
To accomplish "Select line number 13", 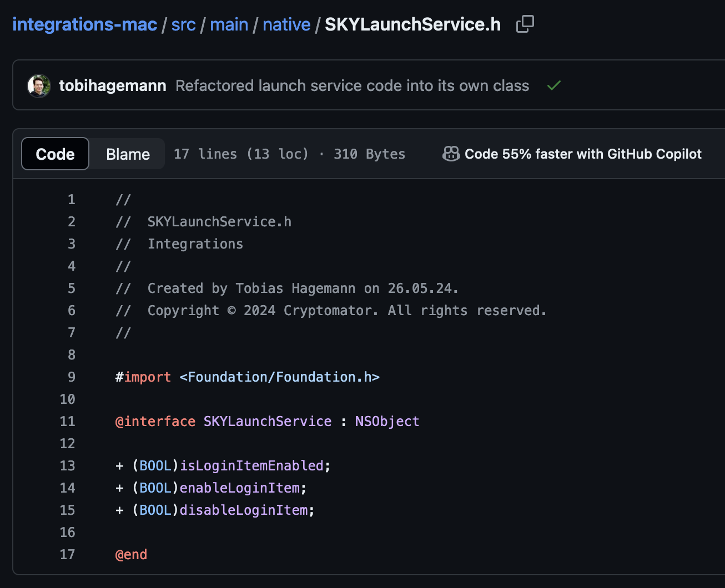I will [x=67, y=465].
